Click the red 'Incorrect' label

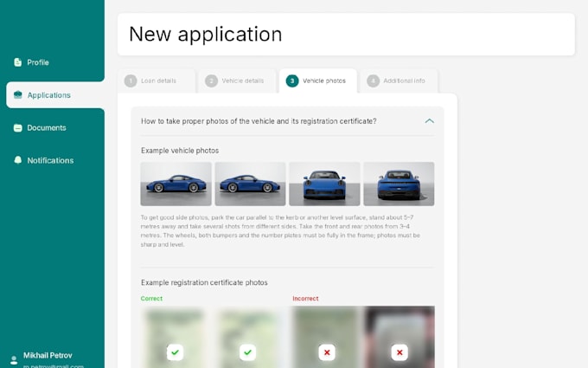tap(305, 299)
